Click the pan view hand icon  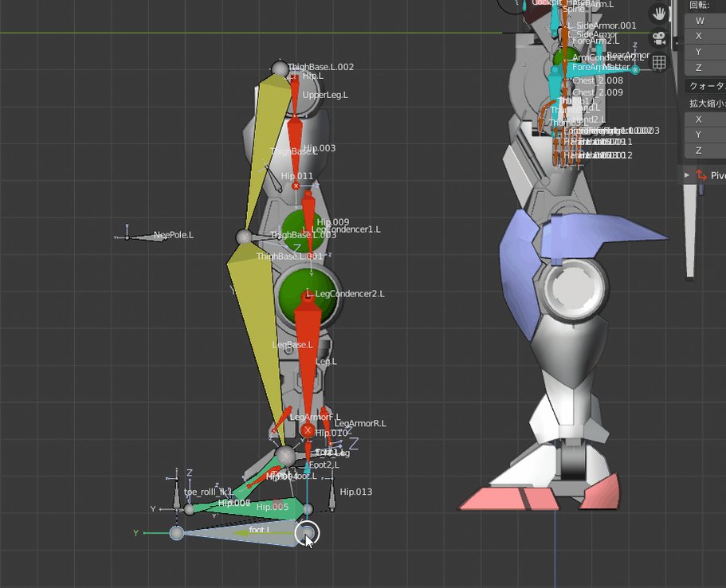[x=659, y=13]
